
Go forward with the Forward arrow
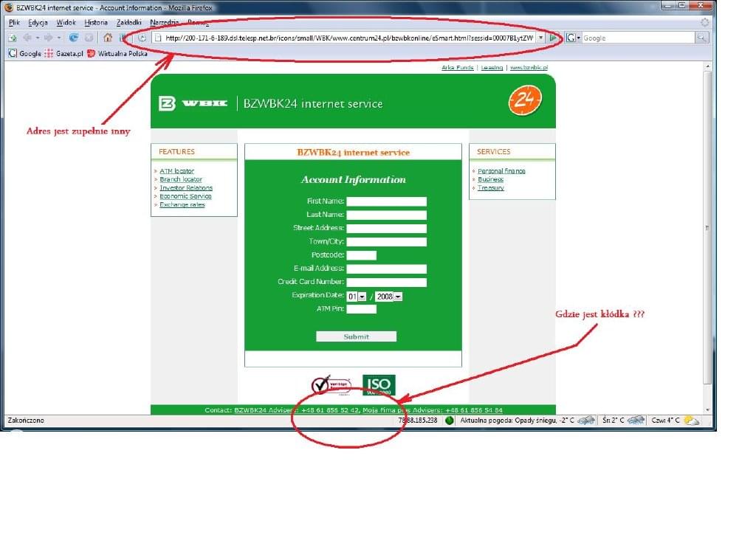click(x=48, y=38)
